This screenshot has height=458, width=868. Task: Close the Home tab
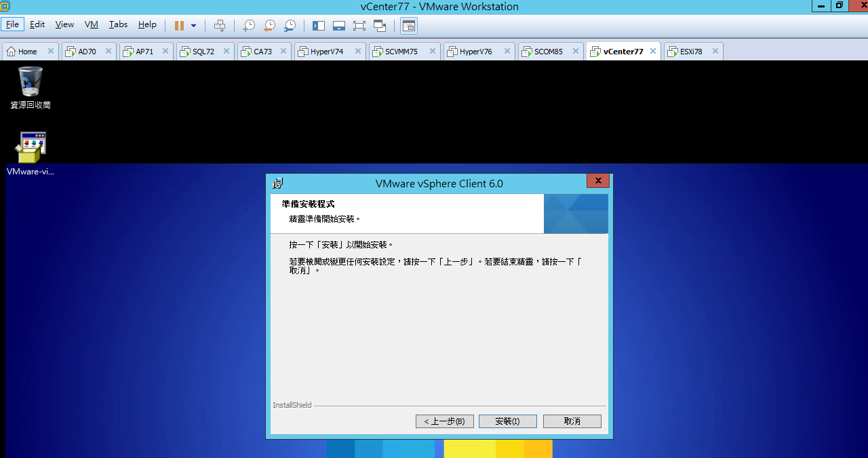(50, 51)
